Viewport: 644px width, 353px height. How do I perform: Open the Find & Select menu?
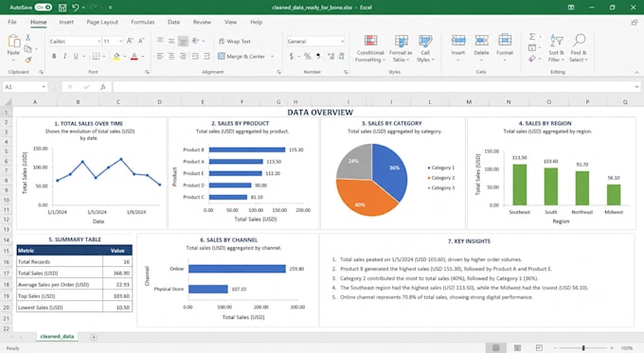click(579, 48)
